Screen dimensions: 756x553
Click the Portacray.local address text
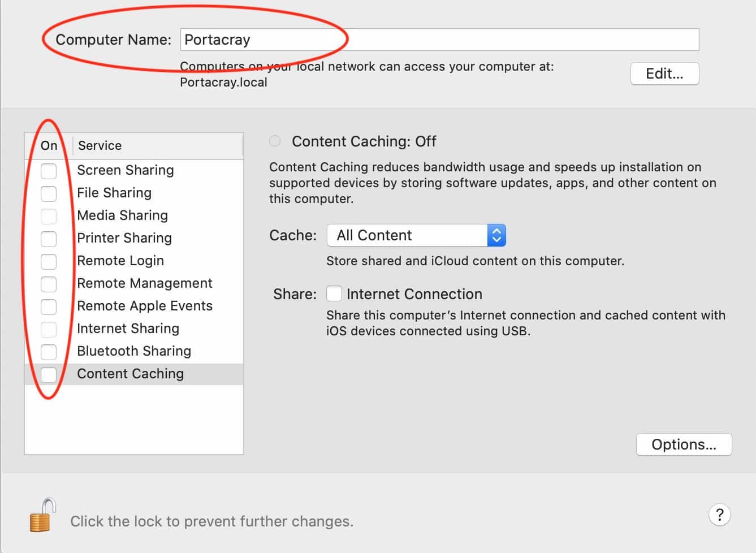[x=223, y=83]
